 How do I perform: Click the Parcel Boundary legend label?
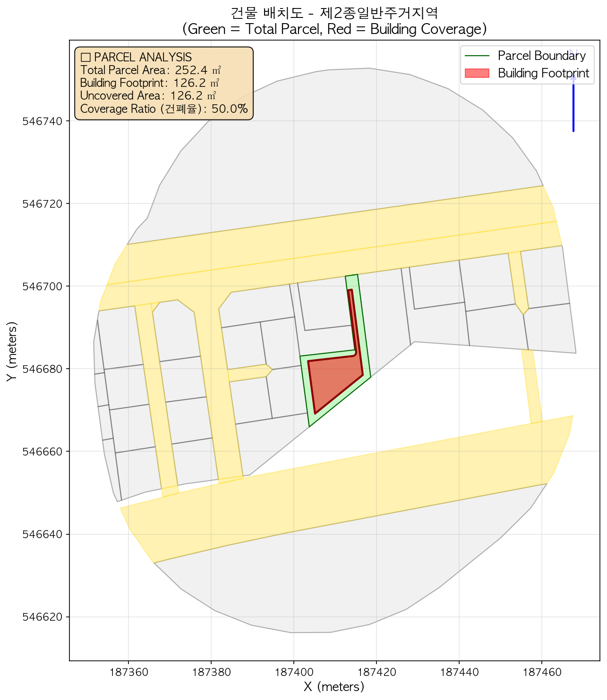pyautogui.click(x=541, y=56)
